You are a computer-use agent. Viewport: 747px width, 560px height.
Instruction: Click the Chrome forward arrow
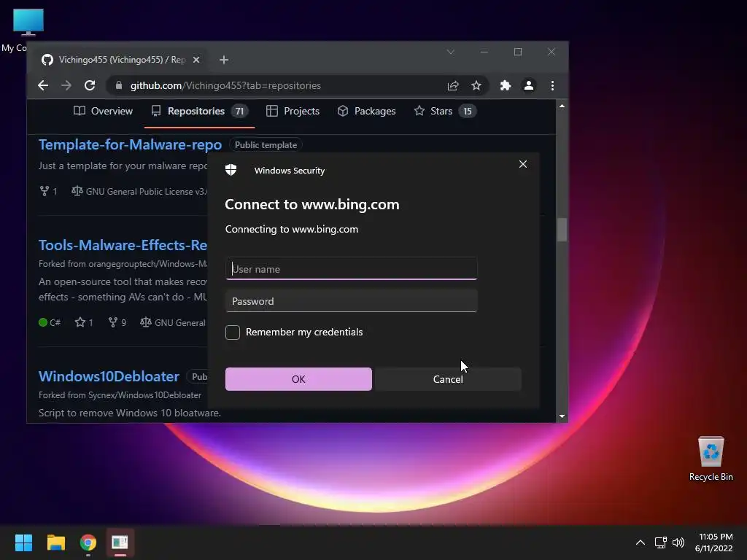click(x=66, y=86)
